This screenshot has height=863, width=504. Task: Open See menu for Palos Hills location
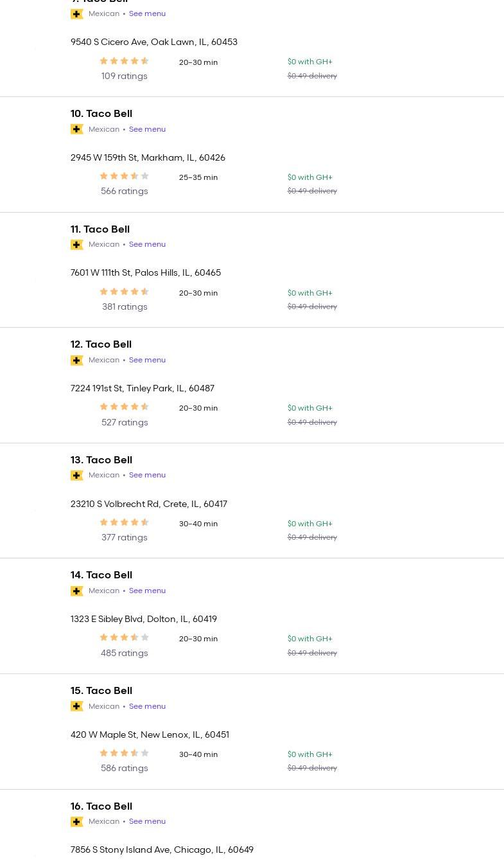(x=147, y=244)
